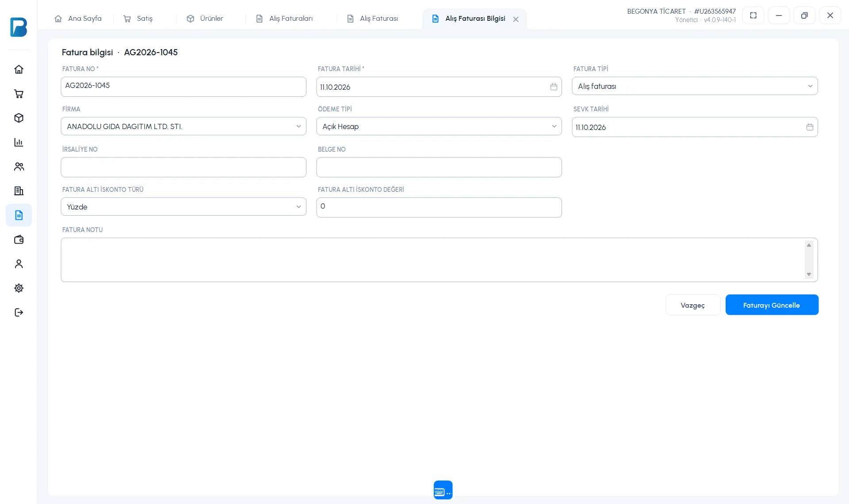
Task: Open the customers people icon in sidebar
Action: (19, 167)
